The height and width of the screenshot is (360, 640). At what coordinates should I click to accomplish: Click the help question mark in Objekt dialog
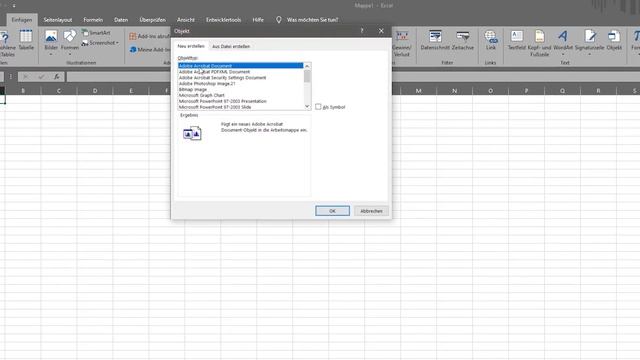click(362, 31)
